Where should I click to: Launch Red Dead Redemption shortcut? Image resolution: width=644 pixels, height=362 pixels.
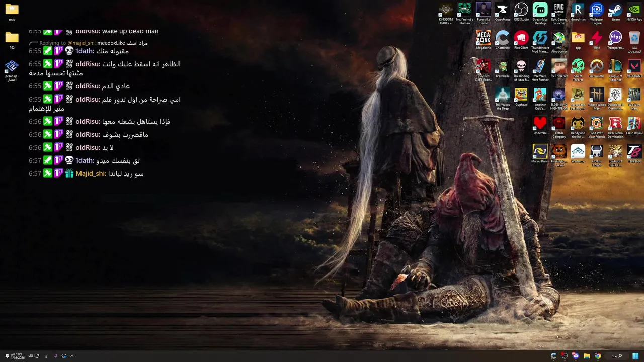(484, 70)
